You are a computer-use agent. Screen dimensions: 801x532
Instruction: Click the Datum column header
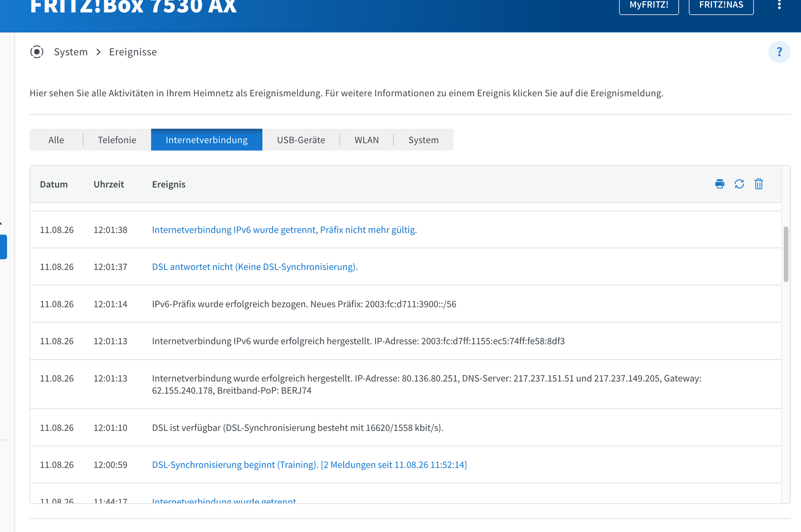tap(54, 184)
